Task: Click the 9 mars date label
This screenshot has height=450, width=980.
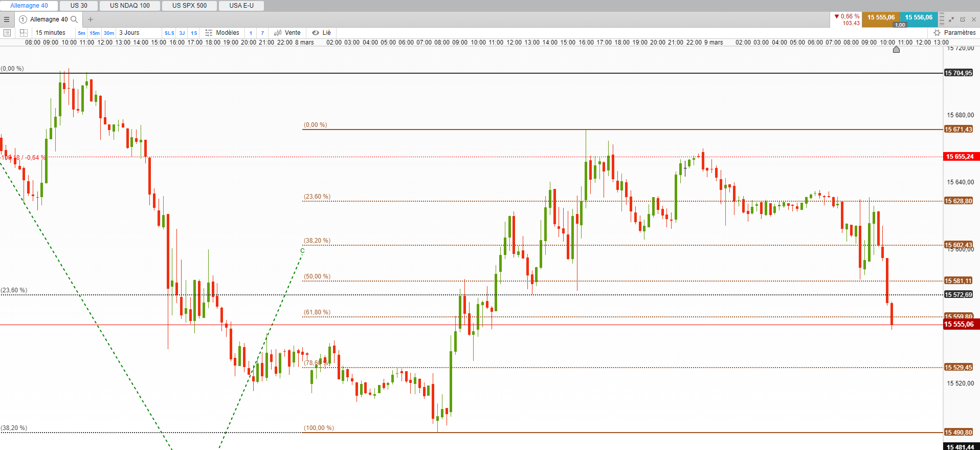Action: coord(714,42)
